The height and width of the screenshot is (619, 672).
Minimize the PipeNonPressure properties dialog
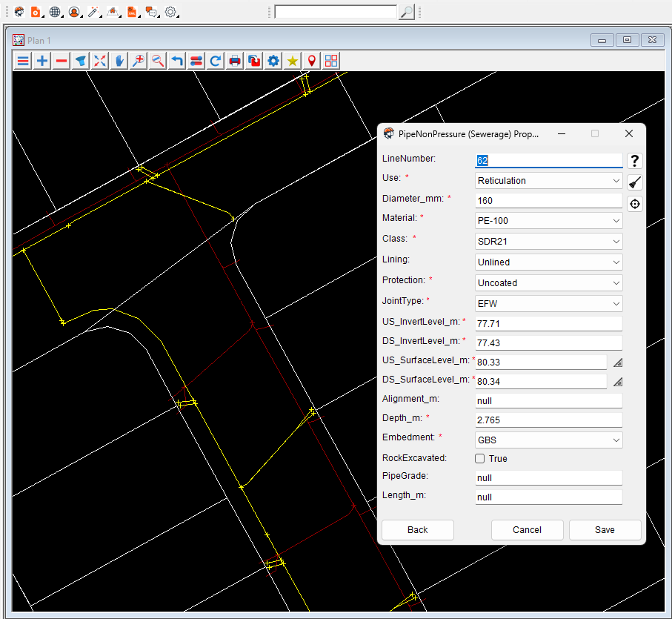click(x=562, y=133)
